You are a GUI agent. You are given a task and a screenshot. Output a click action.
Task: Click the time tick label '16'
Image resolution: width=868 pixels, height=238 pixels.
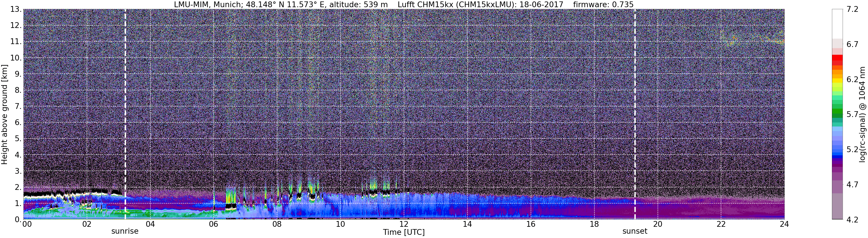coord(531,224)
